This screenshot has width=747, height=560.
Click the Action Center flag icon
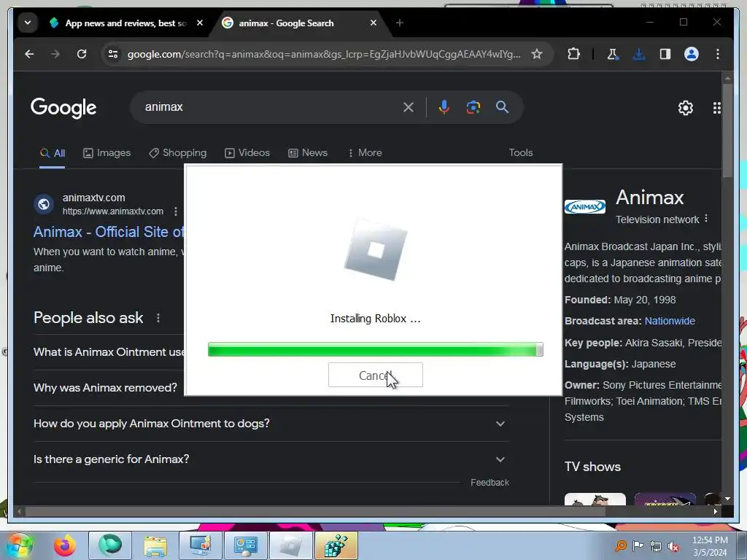click(638, 546)
